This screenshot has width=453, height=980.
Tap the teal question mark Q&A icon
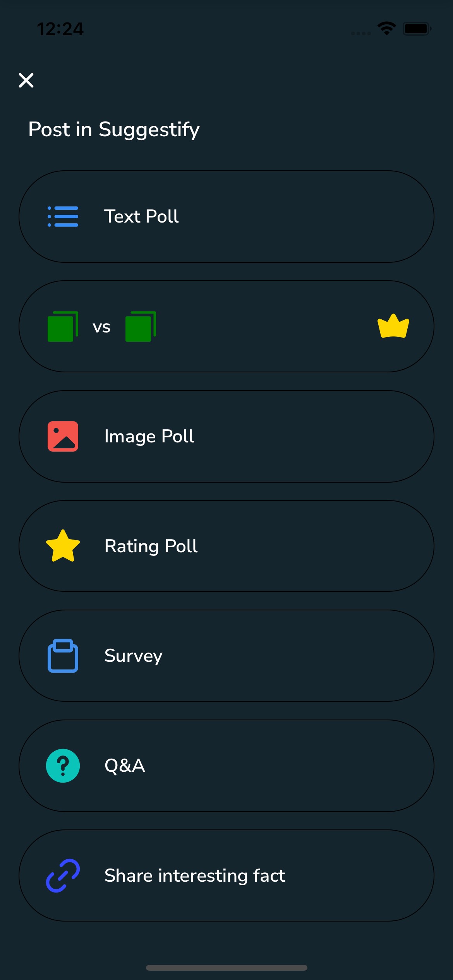(x=63, y=766)
